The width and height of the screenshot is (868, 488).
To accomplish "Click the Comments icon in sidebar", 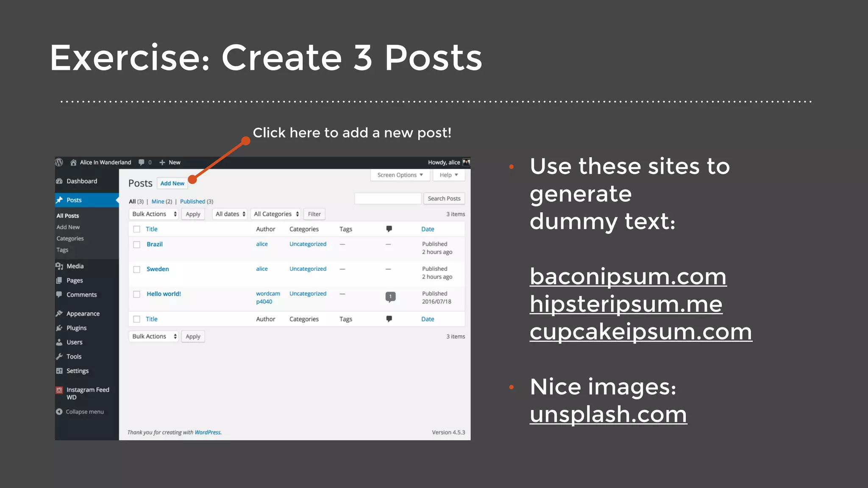I will pyautogui.click(x=59, y=294).
